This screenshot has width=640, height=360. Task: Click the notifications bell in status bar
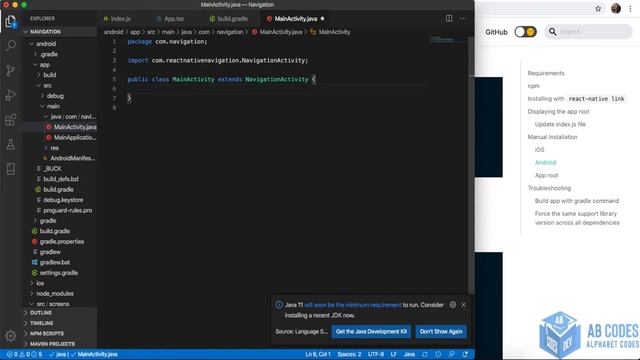465,354
